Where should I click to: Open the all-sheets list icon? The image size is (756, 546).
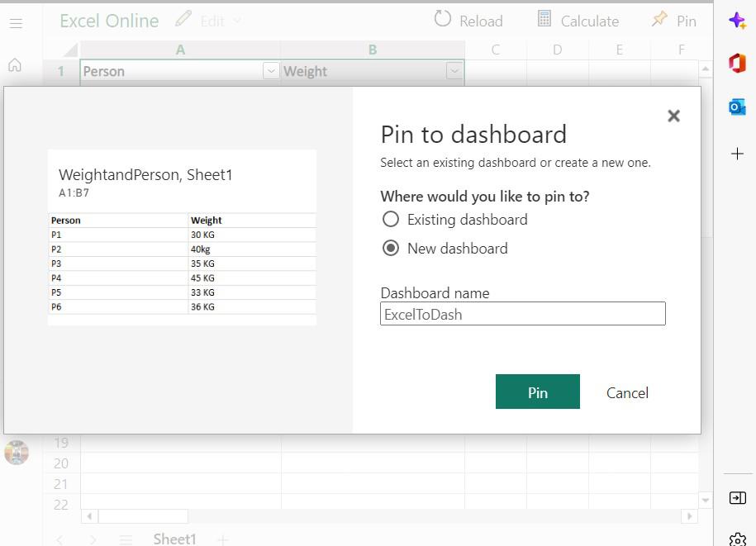(x=126, y=539)
